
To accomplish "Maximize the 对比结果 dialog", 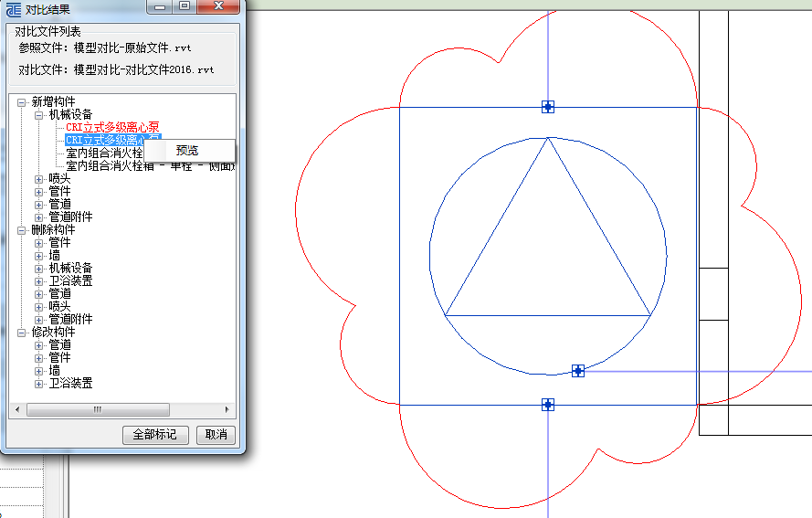I will pos(185,6).
